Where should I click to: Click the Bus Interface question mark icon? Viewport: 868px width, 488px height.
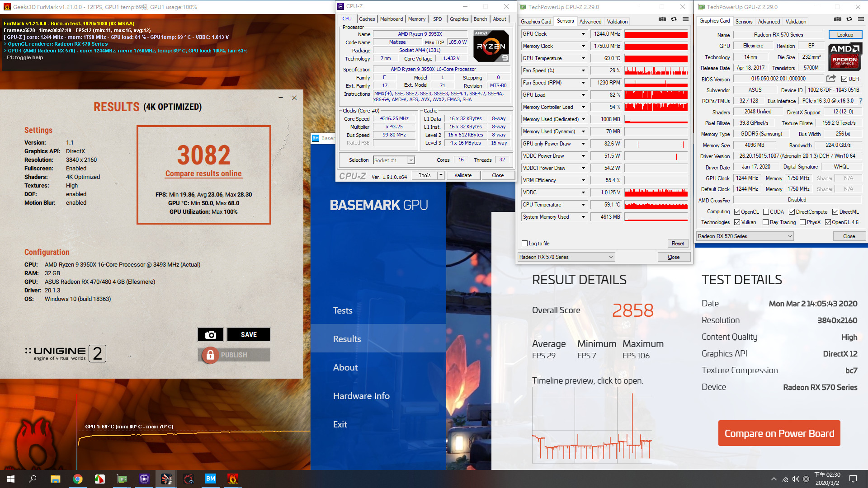[860, 101]
